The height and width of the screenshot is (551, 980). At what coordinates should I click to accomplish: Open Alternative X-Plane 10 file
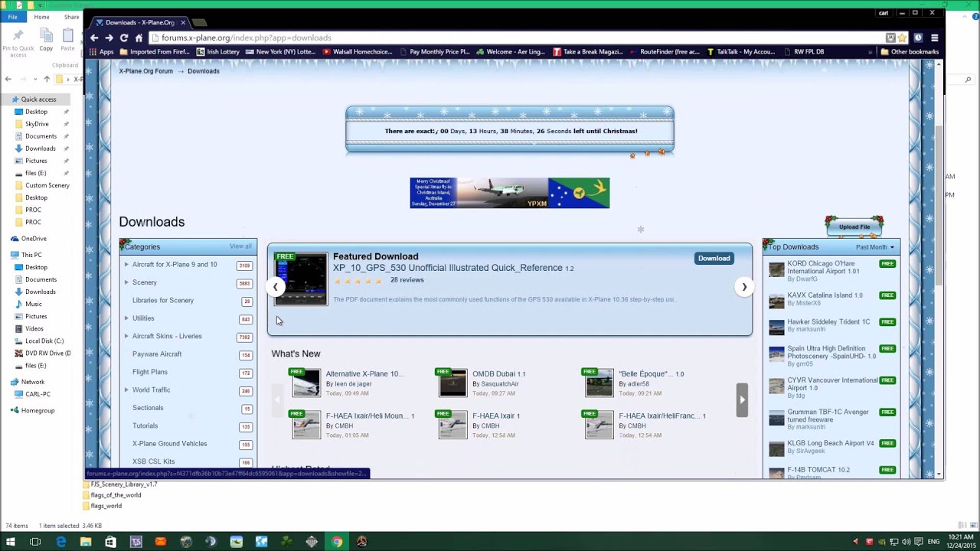coord(364,374)
